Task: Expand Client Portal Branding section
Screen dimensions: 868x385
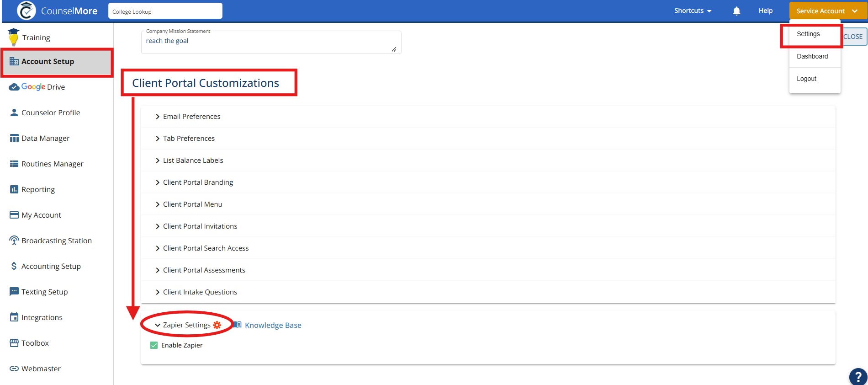Action: (488, 182)
